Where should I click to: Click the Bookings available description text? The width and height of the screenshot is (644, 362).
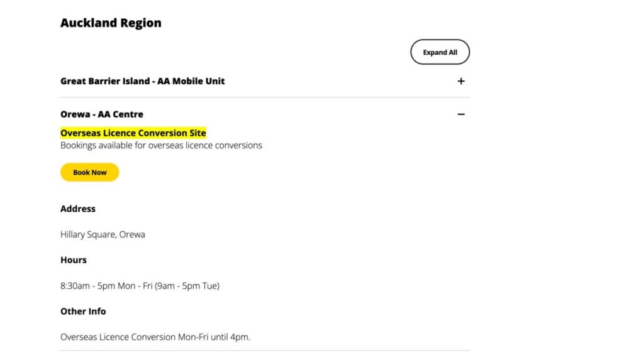point(161,145)
